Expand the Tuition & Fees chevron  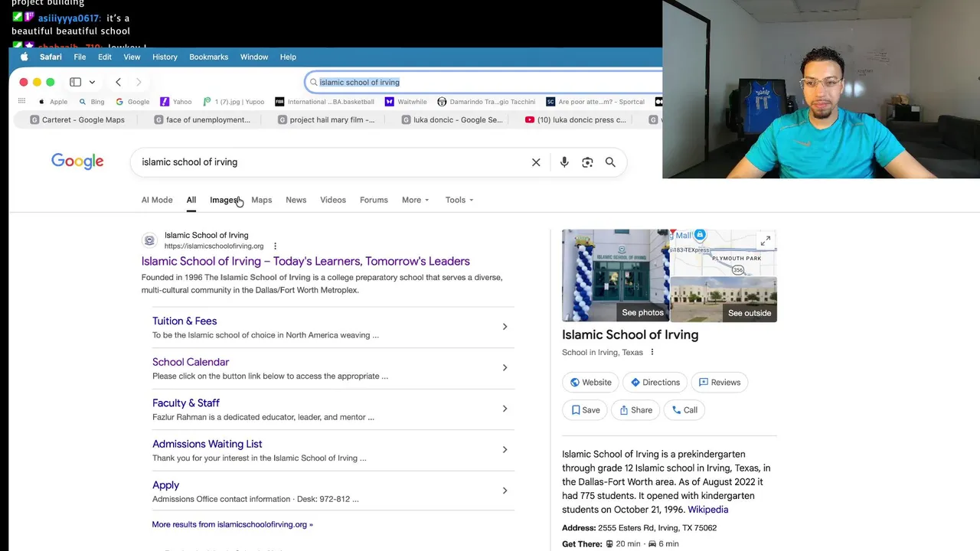[x=505, y=327]
